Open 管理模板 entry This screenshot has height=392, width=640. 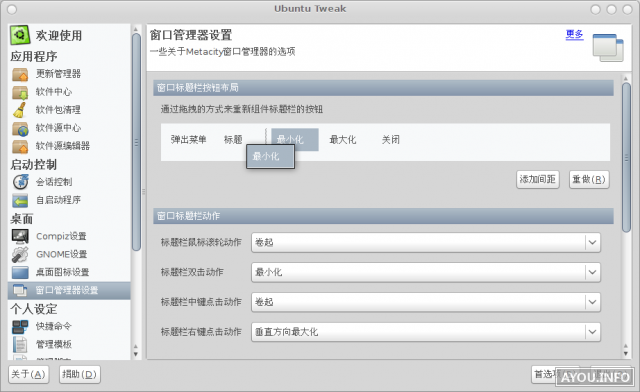(54, 344)
